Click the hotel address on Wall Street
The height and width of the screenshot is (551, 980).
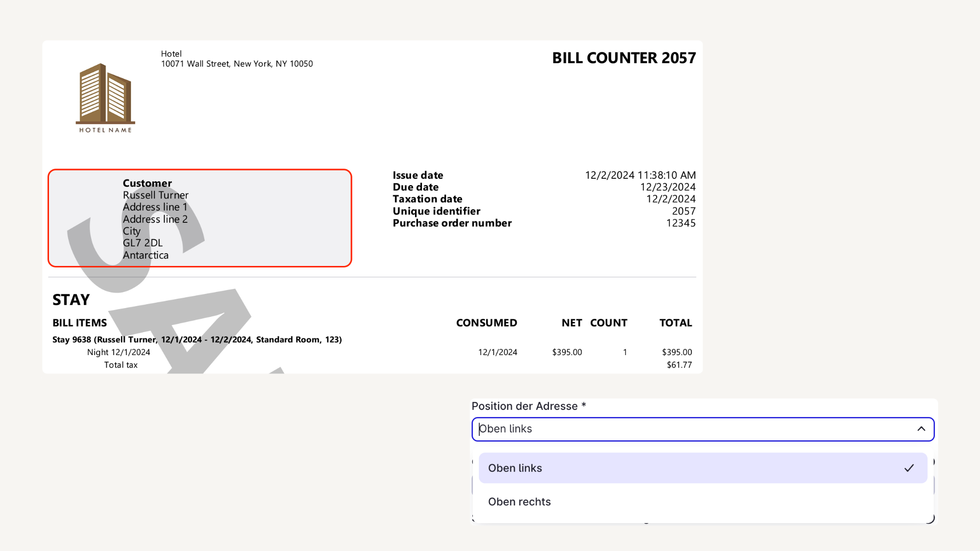(x=237, y=64)
